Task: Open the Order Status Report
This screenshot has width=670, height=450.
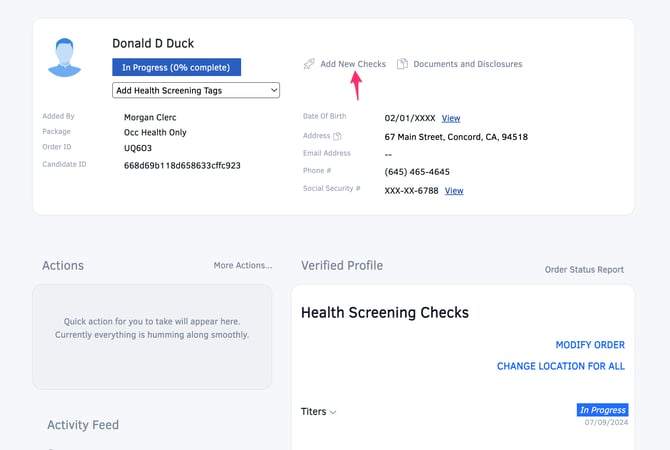Action: coord(584,270)
